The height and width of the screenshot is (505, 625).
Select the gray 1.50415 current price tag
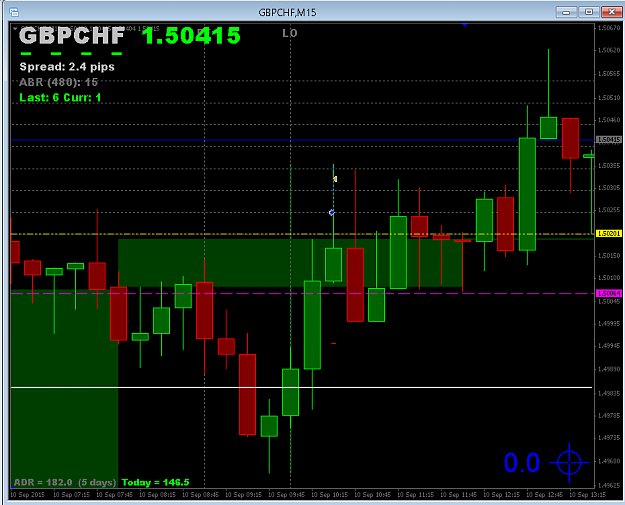(609, 140)
